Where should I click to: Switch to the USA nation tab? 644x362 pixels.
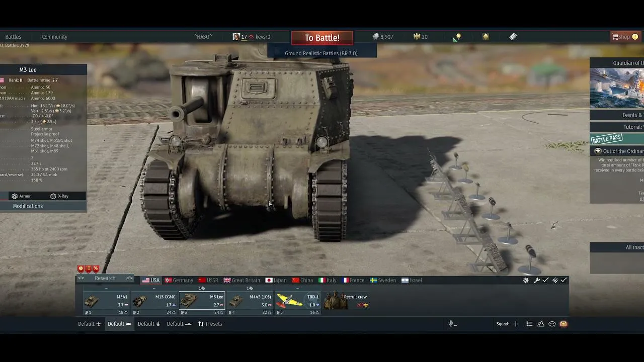coord(151,281)
